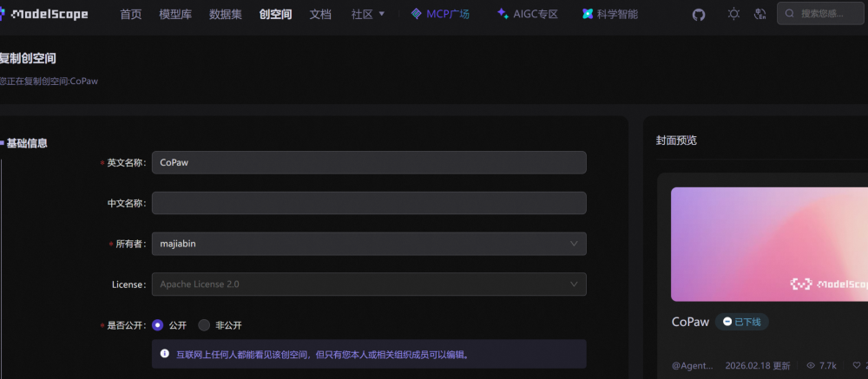Open the 文档 menu item
Image resolution: width=868 pixels, height=379 pixels.
[x=320, y=15]
